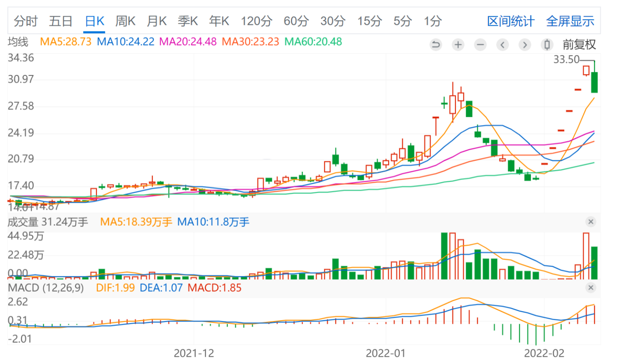Click the MA10:24.22 legend value
The height and width of the screenshot is (364, 617).
coord(126,42)
